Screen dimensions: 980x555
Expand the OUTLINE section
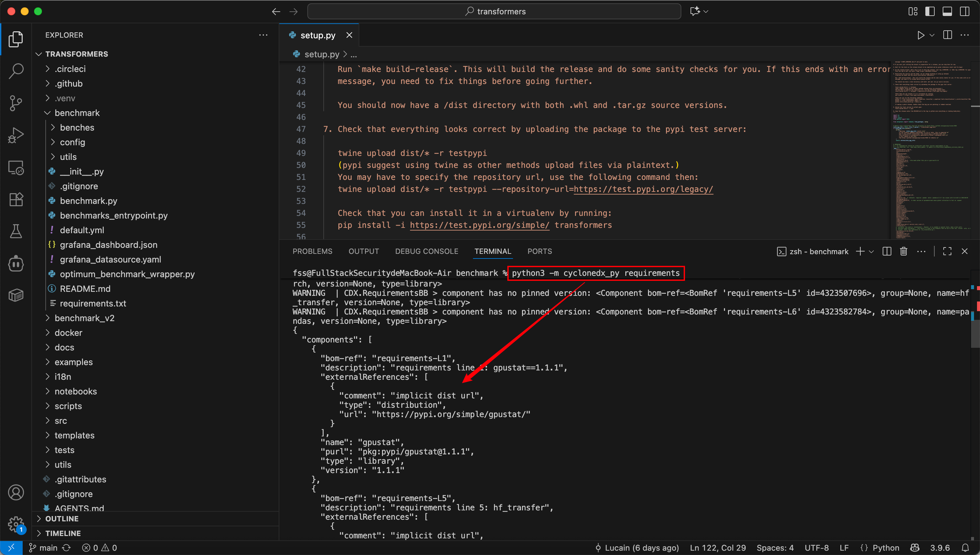pos(62,518)
